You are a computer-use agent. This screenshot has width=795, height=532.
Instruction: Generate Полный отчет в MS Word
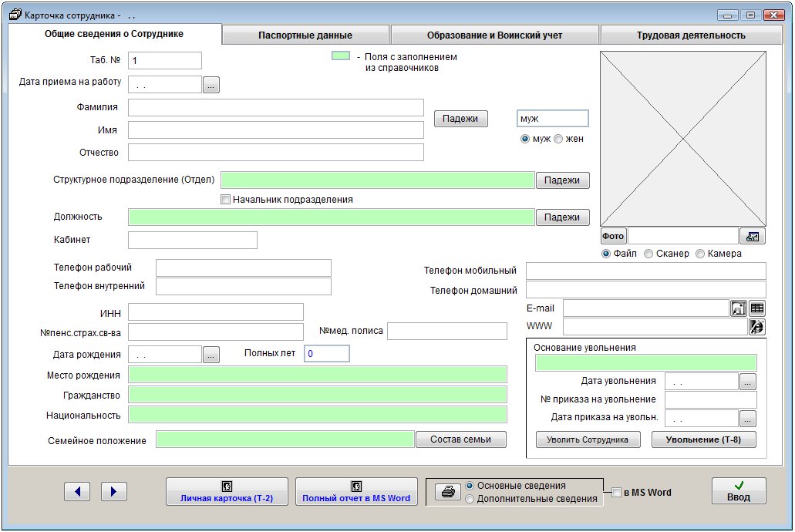click(356, 492)
